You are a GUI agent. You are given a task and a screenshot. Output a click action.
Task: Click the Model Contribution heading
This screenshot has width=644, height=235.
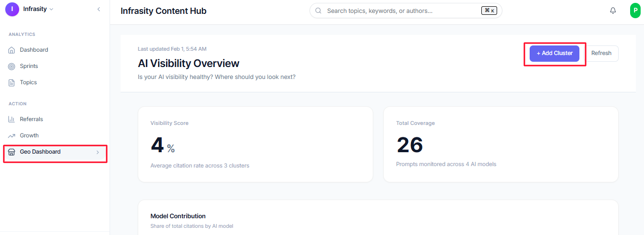pos(178,216)
